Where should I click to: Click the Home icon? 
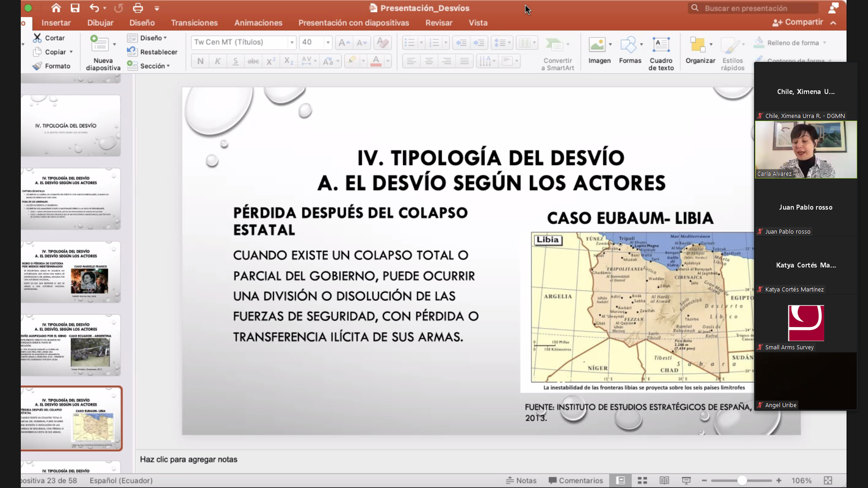(56, 8)
